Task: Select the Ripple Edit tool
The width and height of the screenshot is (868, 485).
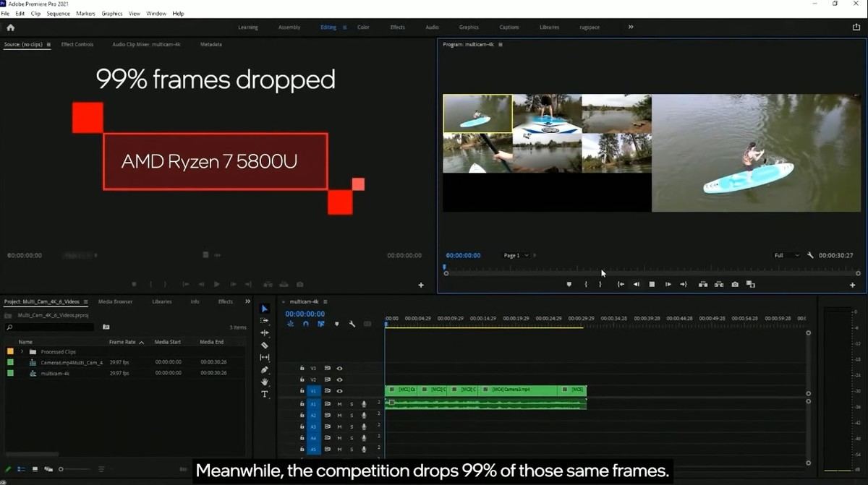Action: 264,333
